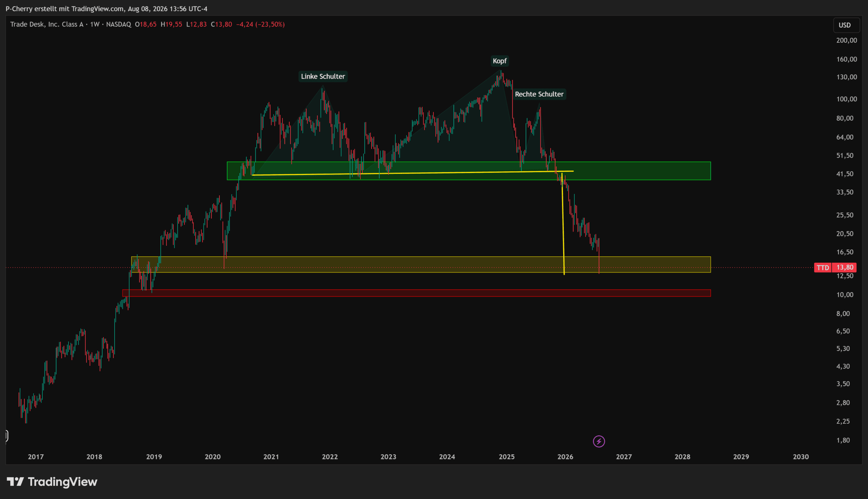The width and height of the screenshot is (868, 499).
Task: Click the 2029 label on time axis
Action: point(741,457)
